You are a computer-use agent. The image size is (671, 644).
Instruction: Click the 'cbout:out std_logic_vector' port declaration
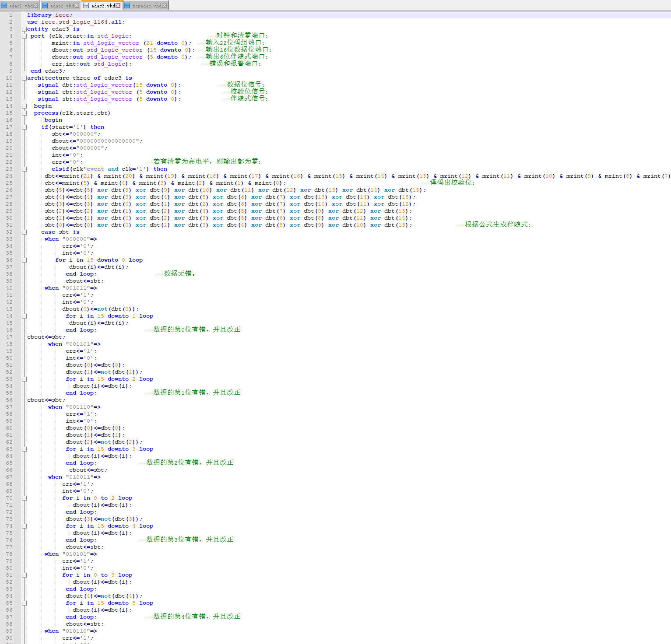(121, 57)
